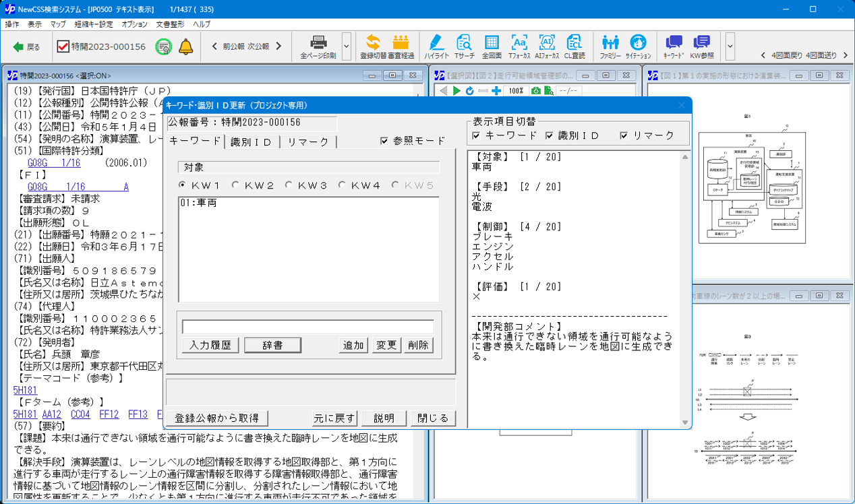Open the 文書整形 menu
855x504 pixels.
[x=171, y=24]
